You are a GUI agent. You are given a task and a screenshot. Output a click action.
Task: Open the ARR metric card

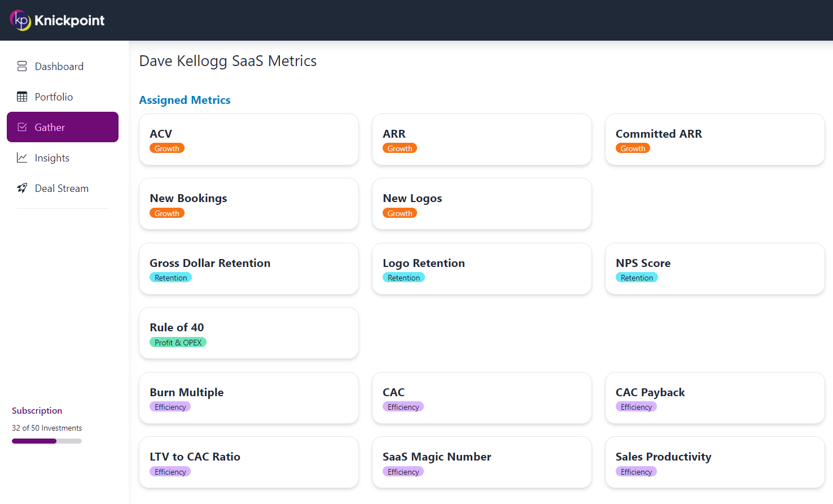[482, 139]
